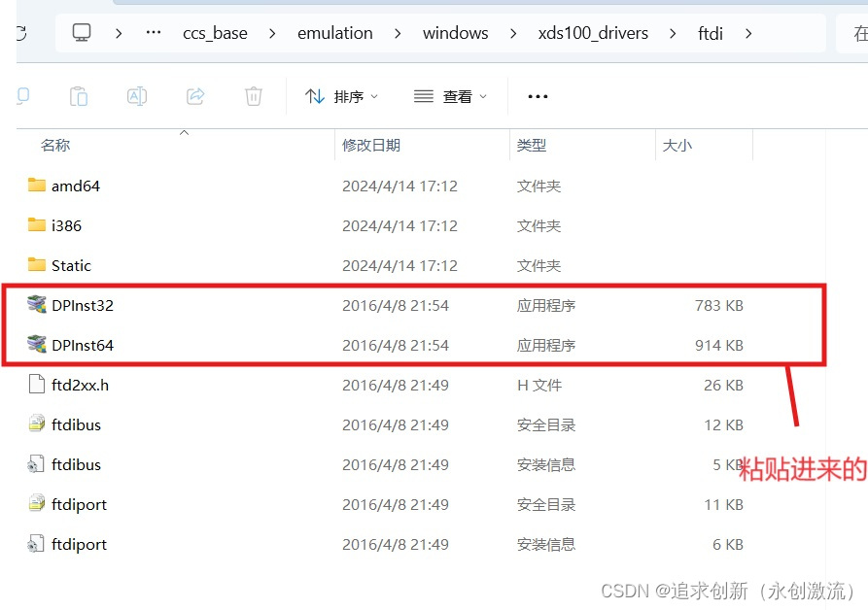
Task: Toggle sort order on the 名称 column header
Action: click(x=55, y=145)
